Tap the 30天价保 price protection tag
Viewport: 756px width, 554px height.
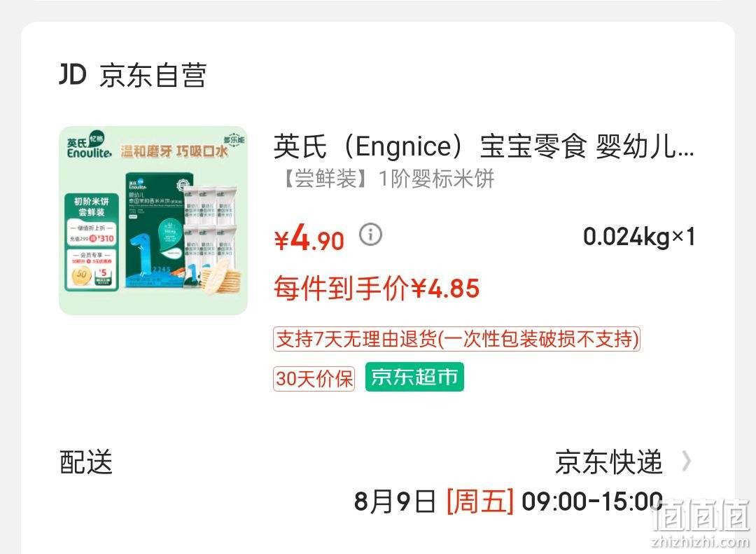(x=314, y=378)
